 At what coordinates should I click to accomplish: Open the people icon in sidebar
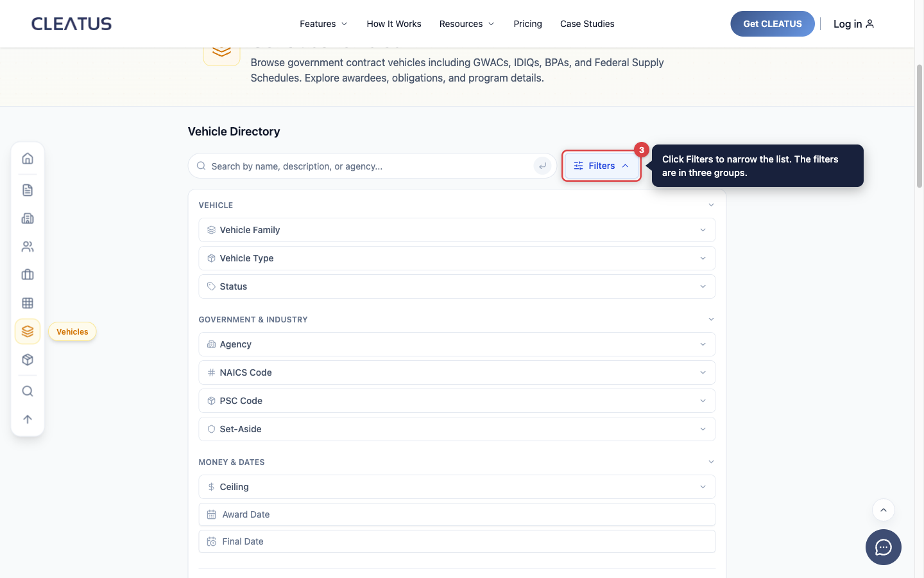coord(28,247)
